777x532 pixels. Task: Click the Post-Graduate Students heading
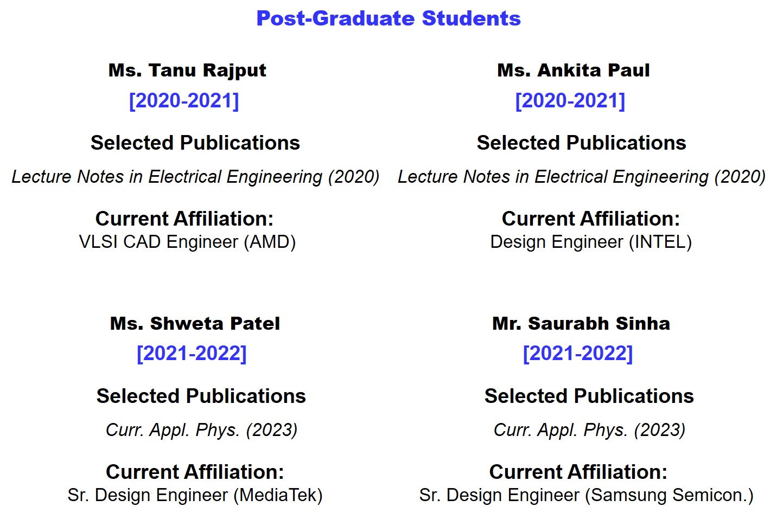(388, 18)
